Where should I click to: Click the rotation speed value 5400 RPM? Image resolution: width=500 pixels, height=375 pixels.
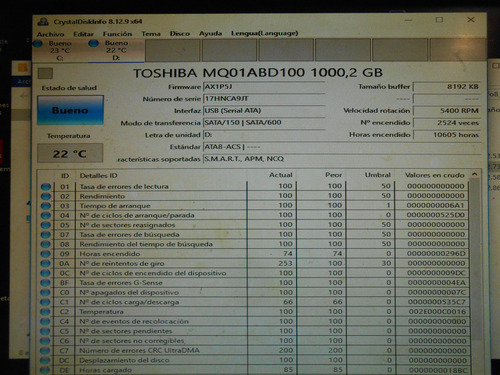click(447, 110)
